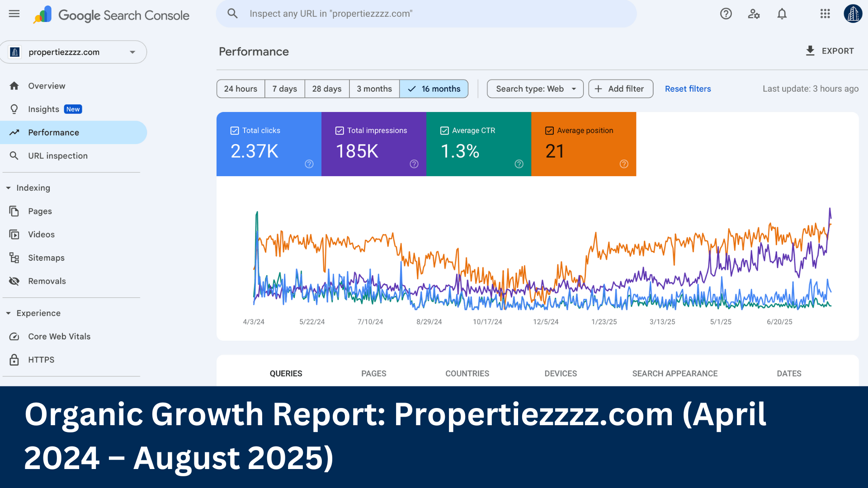868x488 pixels.
Task: Switch to the PAGES tab
Action: (x=373, y=373)
